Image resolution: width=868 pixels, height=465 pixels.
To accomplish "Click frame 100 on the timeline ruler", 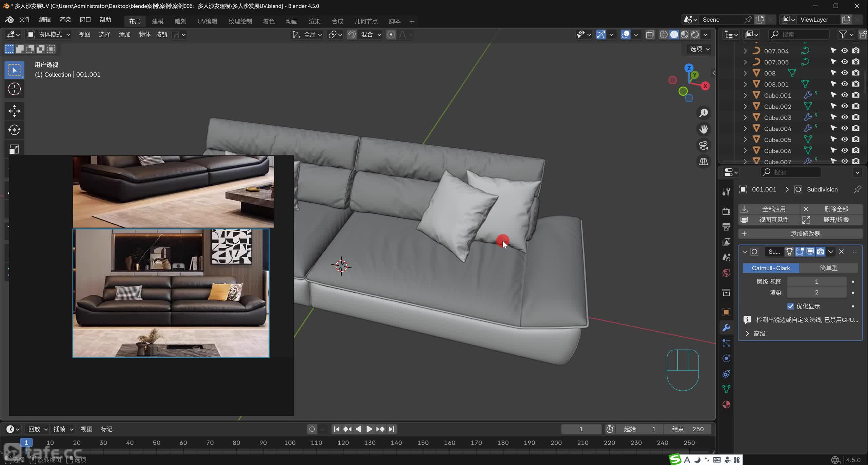I will [x=290, y=443].
